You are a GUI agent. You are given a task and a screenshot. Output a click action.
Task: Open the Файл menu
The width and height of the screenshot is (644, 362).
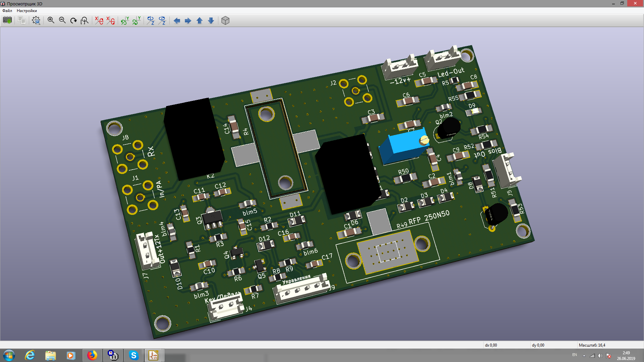pyautogui.click(x=7, y=11)
